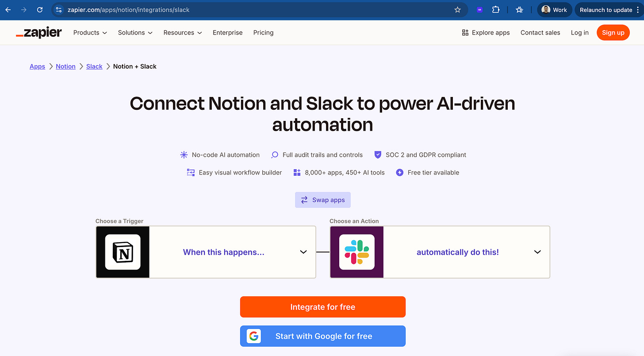Click the browser address bar URL
The width and height of the screenshot is (644, 356).
pyautogui.click(x=128, y=10)
